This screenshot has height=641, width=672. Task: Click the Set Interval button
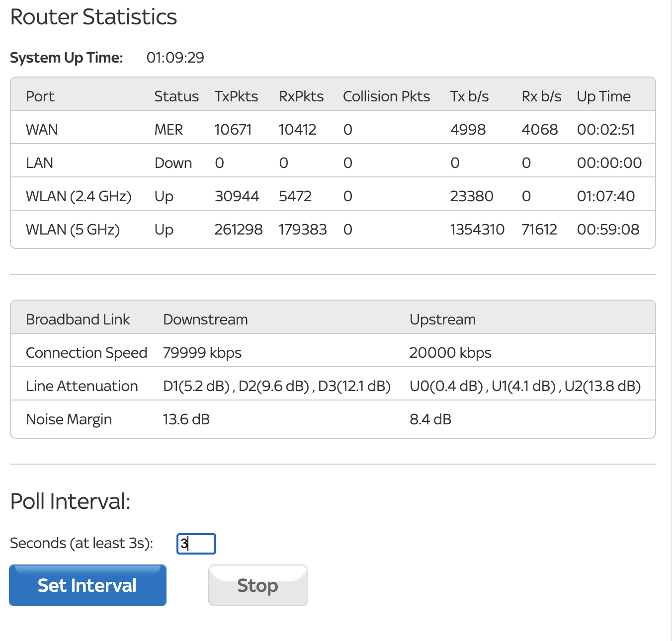tap(87, 585)
